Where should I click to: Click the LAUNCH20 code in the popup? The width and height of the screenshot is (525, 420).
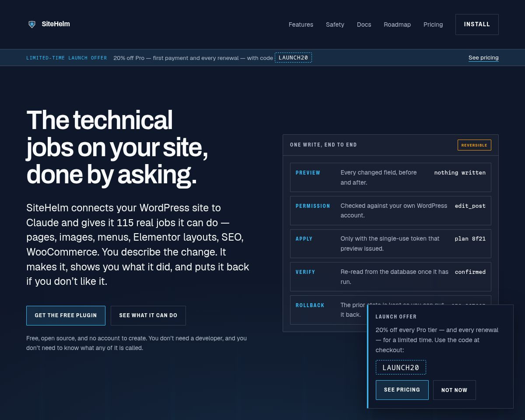click(401, 367)
